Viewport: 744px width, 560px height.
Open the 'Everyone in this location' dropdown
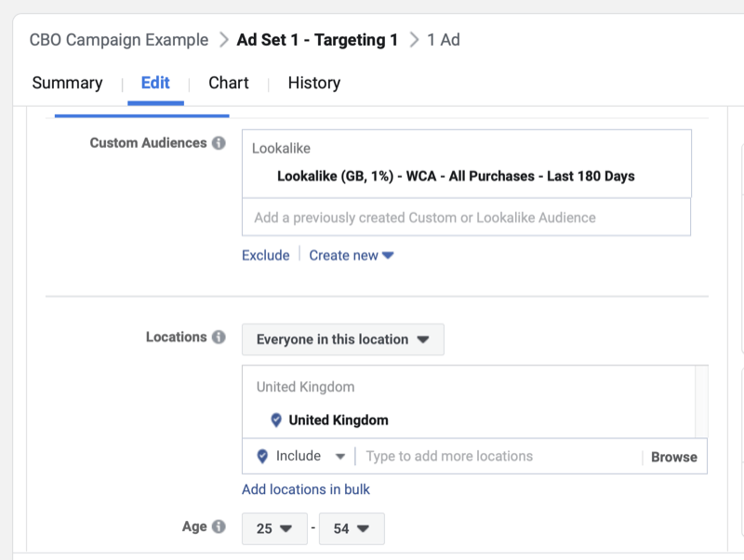[342, 339]
